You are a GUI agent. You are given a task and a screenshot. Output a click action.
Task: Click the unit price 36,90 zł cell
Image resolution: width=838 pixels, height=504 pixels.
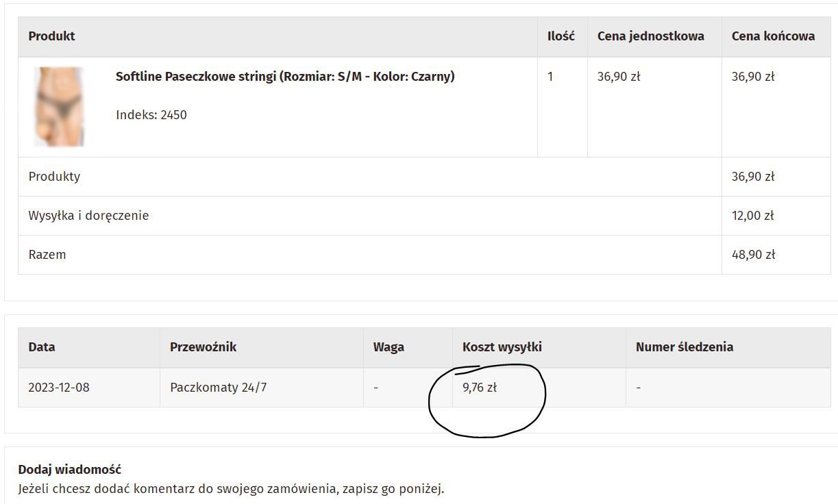pyautogui.click(x=654, y=107)
